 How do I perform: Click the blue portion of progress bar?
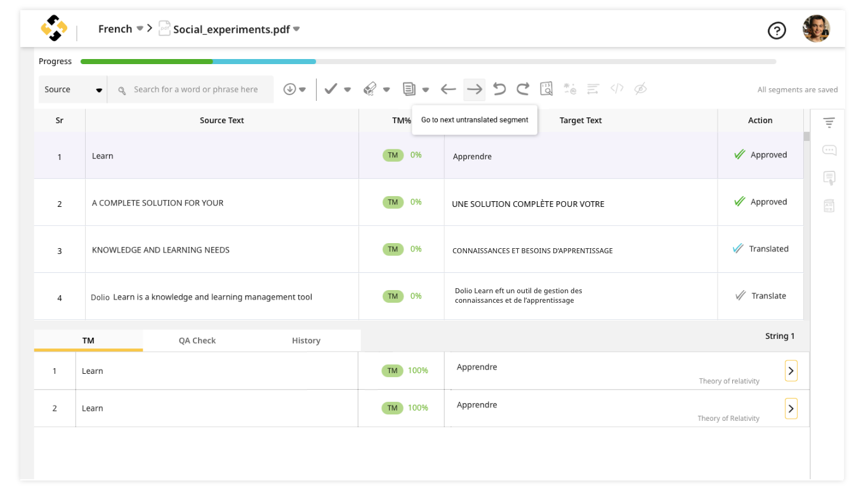264,62
